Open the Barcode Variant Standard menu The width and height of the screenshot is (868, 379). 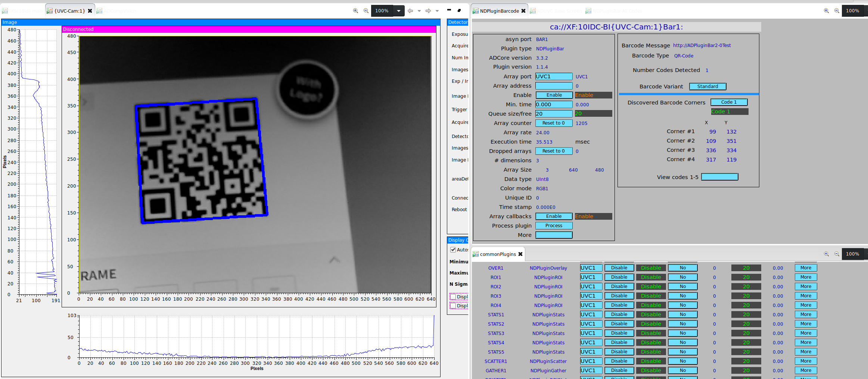point(707,87)
